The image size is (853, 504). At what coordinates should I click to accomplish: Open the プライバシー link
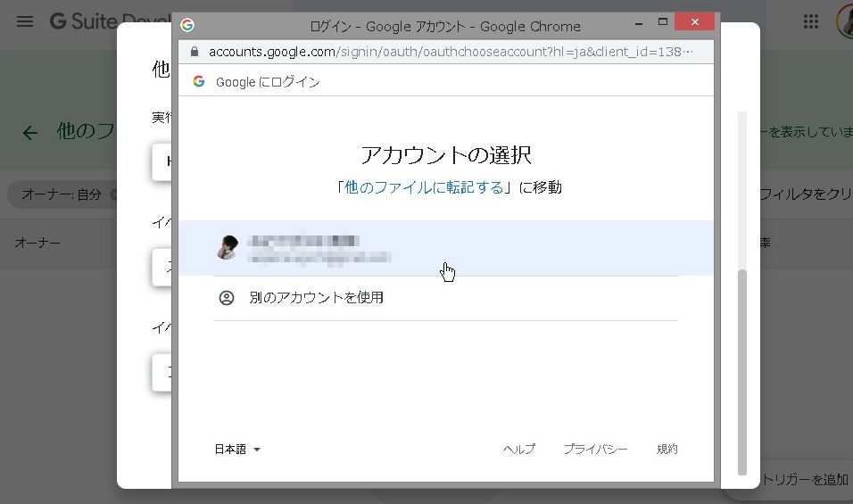(595, 450)
